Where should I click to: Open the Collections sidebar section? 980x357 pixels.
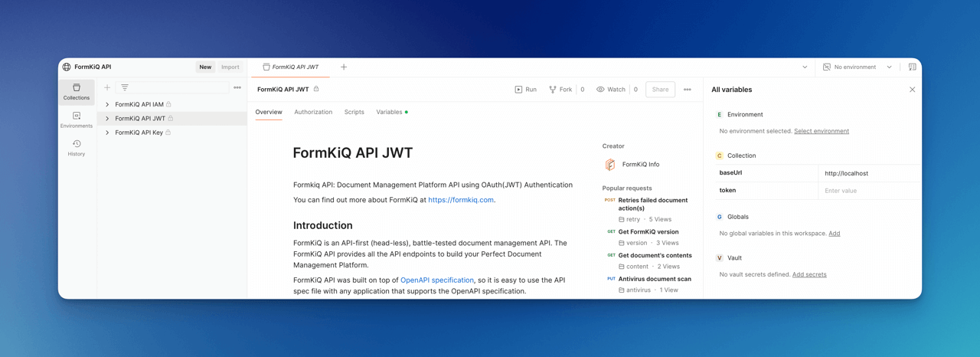[77, 92]
